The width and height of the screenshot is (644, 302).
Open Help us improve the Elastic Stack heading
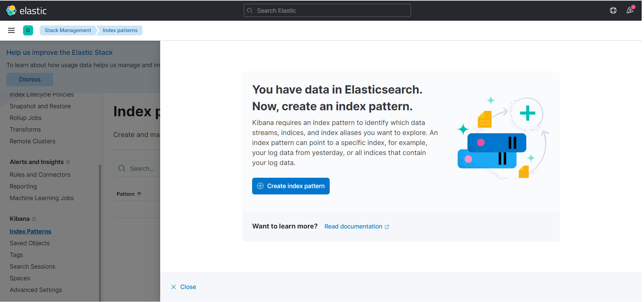60,52
